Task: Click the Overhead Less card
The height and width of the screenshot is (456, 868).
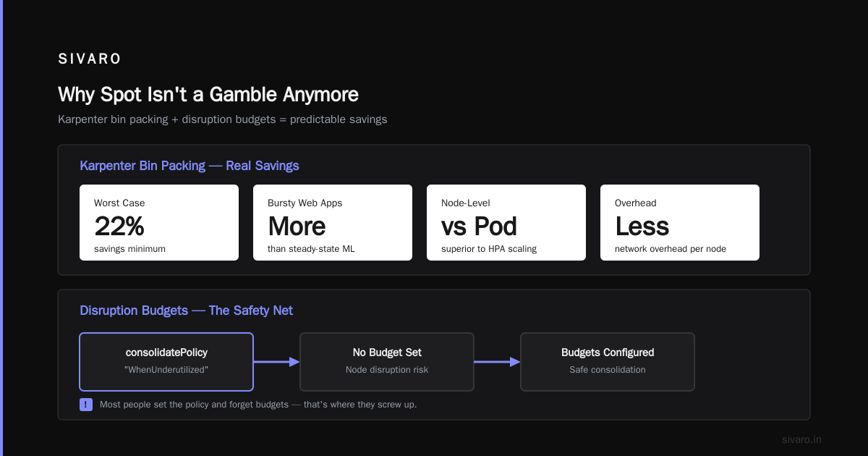Action: coord(680,222)
